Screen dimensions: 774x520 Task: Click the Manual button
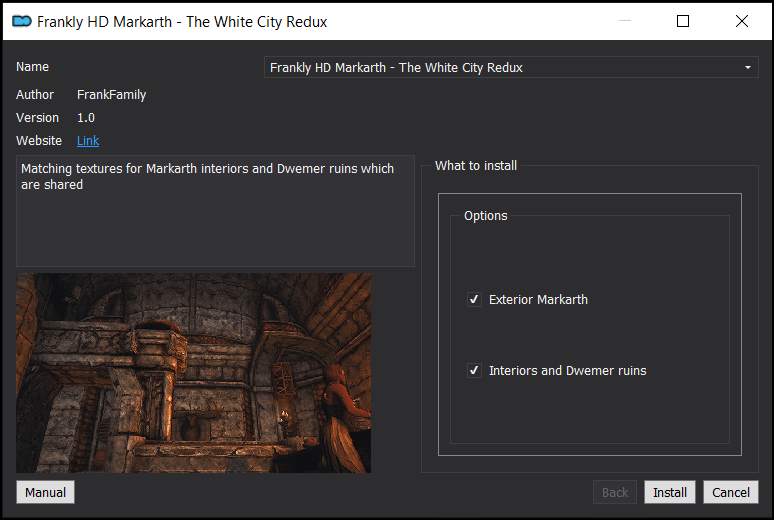(45, 492)
